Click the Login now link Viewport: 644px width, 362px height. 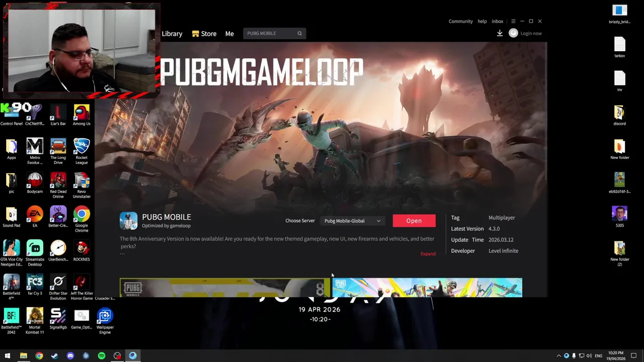(x=531, y=33)
